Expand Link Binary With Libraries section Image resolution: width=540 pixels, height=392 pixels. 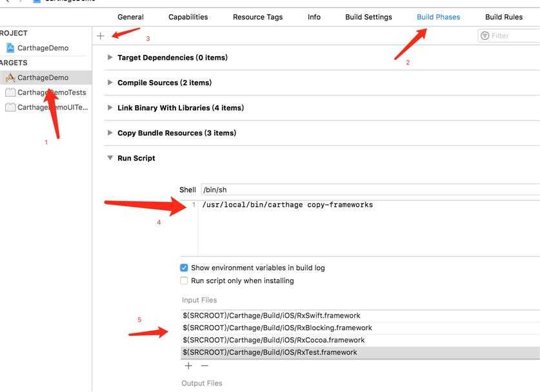tap(110, 108)
